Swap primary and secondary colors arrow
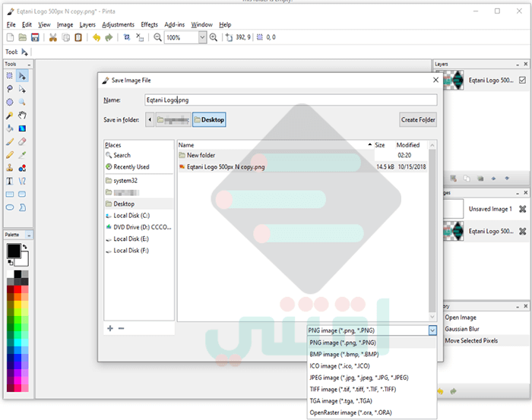This screenshot has width=532, height=420. [25, 246]
